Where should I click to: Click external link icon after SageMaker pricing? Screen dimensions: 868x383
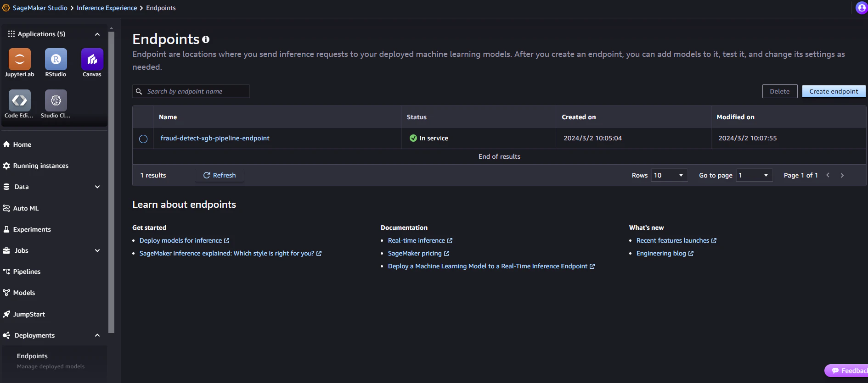pos(446,253)
